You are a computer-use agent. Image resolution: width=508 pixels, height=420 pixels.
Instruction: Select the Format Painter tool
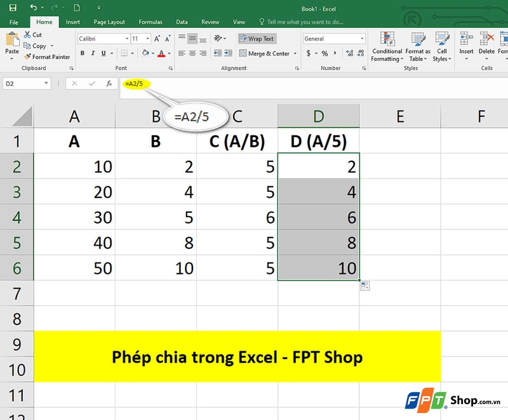(48, 56)
